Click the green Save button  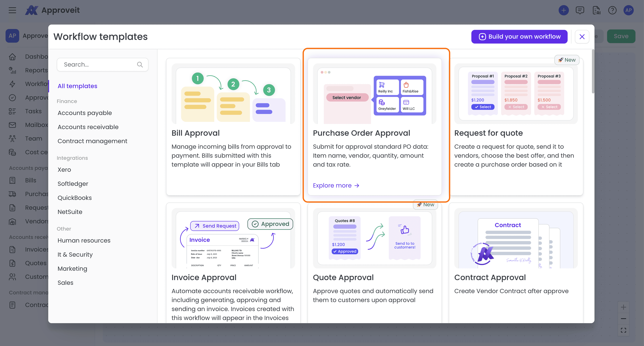621,36
